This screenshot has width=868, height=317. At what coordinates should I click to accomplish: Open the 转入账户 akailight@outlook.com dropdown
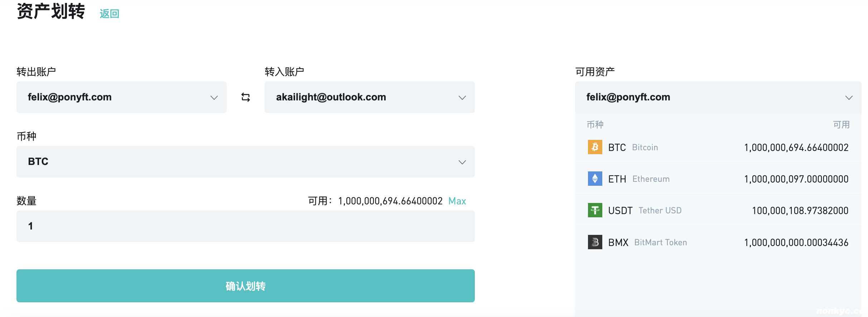pos(369,97)
